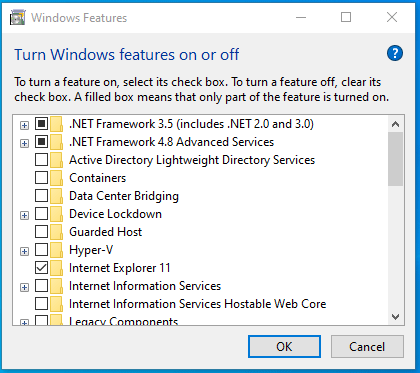This screenshot has width=420, height=373.
Task: Minimize the Windows Features window
Action: [301, 17]
